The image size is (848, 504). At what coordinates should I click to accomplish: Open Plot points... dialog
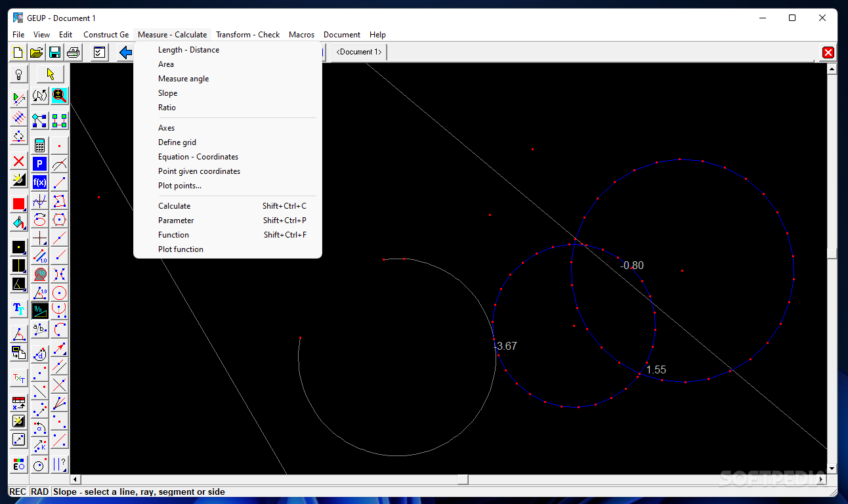[179, 186]
